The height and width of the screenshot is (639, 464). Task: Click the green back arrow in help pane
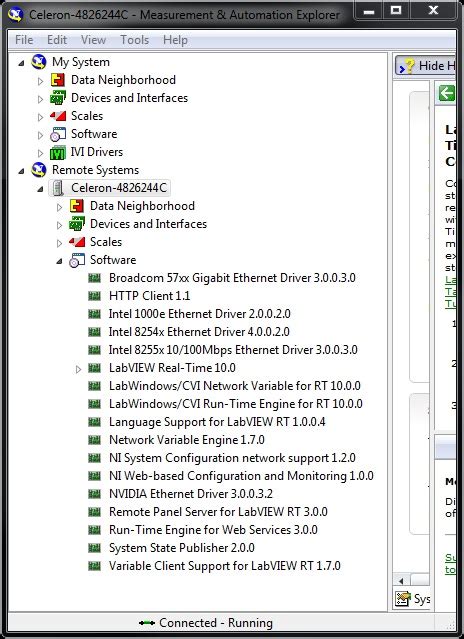[446, 93]
